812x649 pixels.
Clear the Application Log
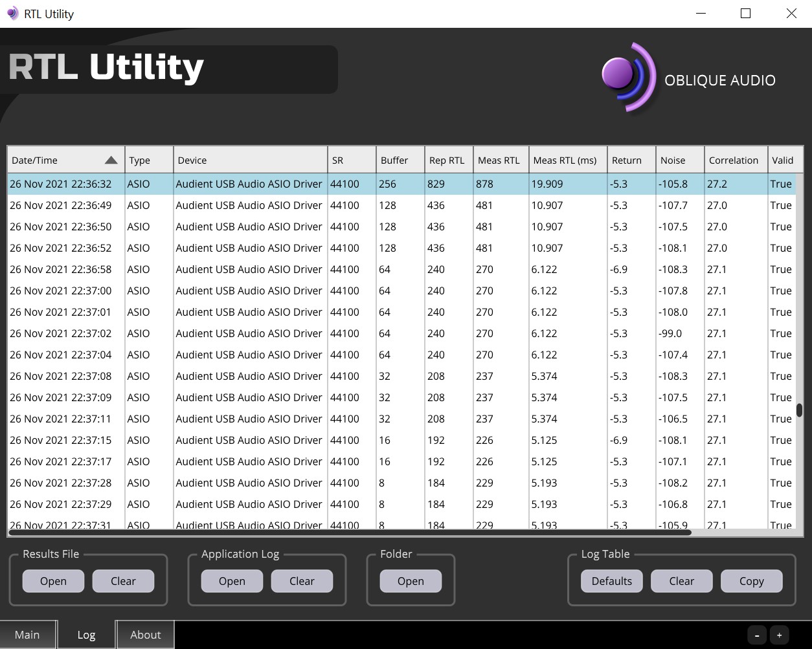coord(302,581)
